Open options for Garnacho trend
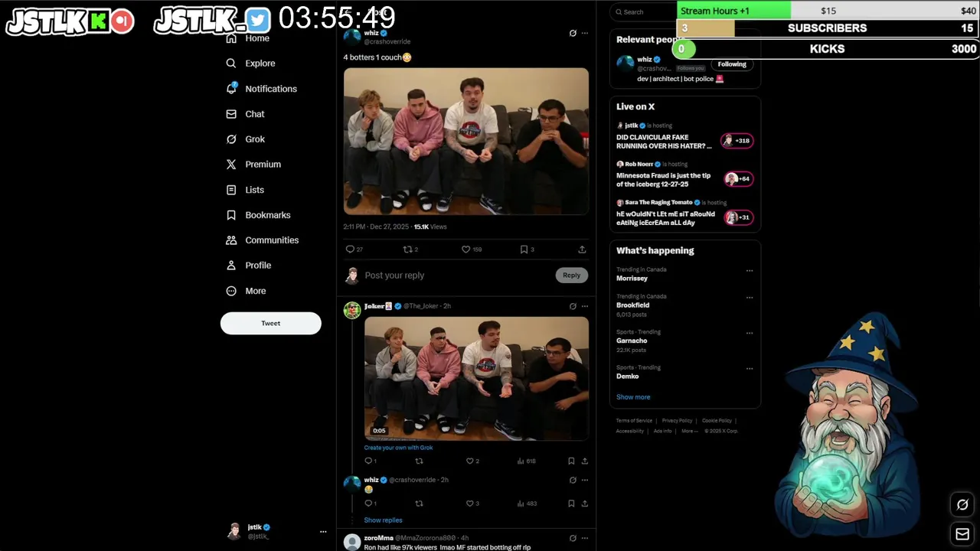Image resolution: width=980 pixels, height=551 pixels. click(x=750, y=333)
